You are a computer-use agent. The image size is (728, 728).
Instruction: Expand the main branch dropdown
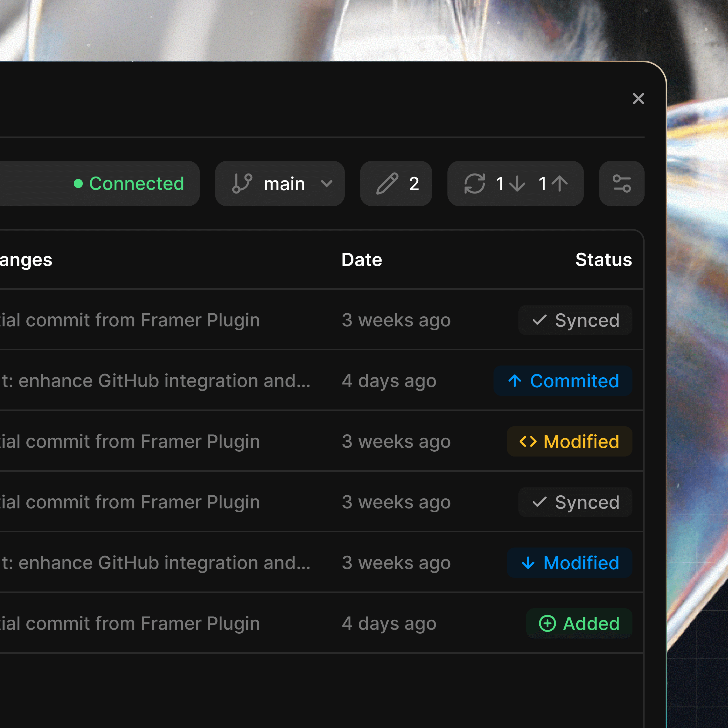pyautogui.click(x=280, y=184)
